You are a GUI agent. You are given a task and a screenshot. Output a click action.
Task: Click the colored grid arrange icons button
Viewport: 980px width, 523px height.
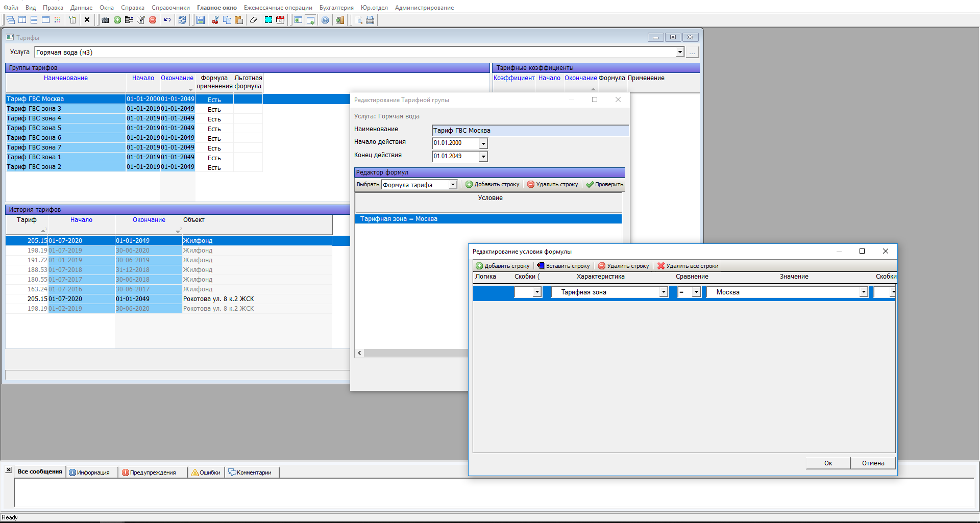tap(58, 20)
